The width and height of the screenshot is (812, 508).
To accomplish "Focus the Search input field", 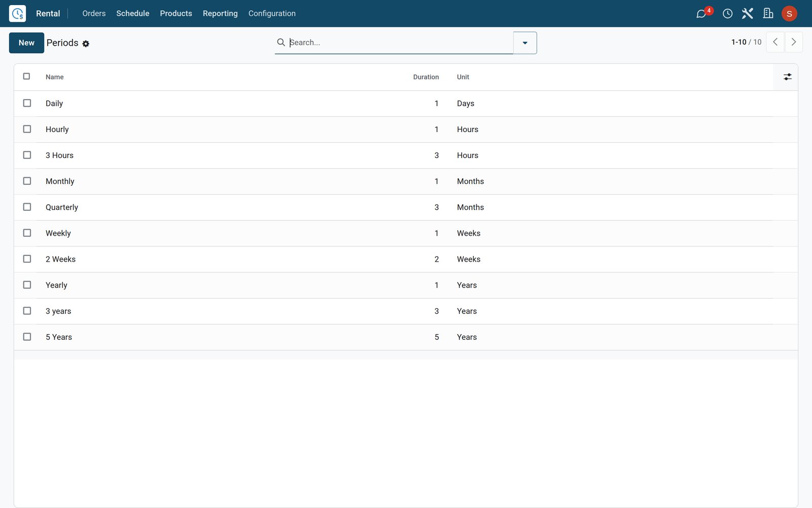I will (400, 43).
